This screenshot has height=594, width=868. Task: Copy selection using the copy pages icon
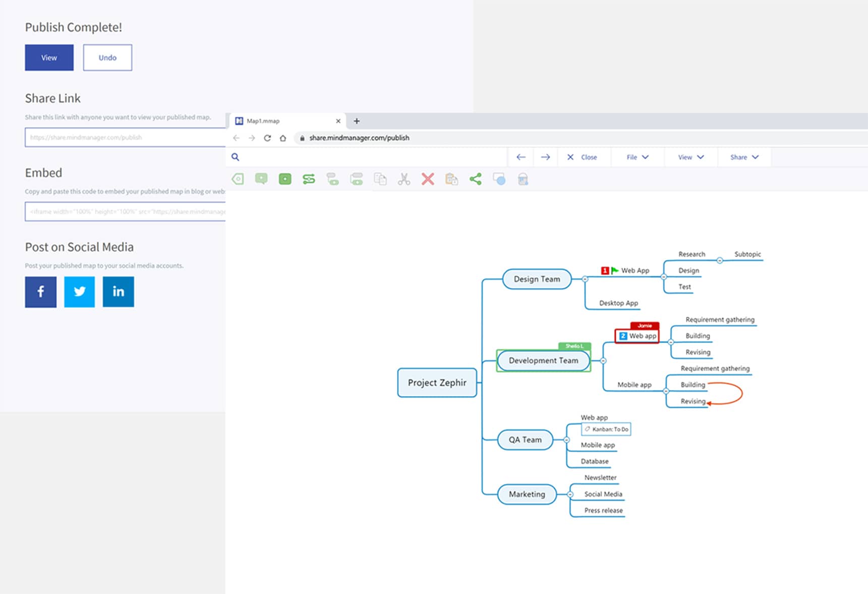pos(380,179)
